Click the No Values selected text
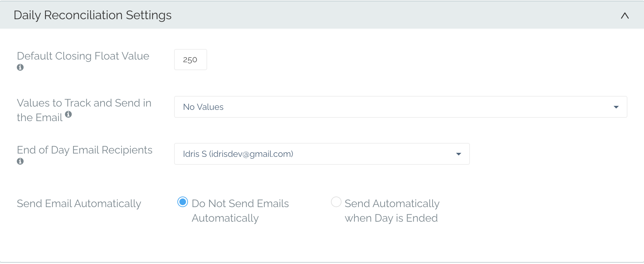Screen dimensions: 644x264 click(x=203, y=107)
